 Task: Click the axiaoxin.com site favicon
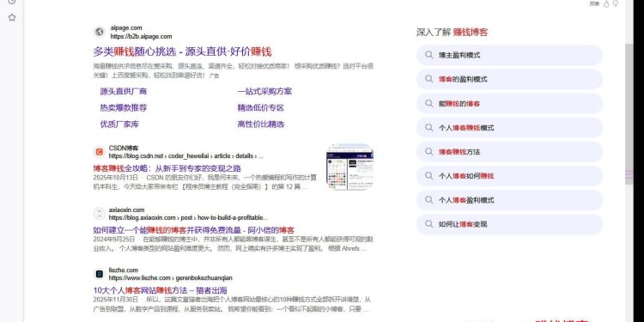click(x=99, y=214)
